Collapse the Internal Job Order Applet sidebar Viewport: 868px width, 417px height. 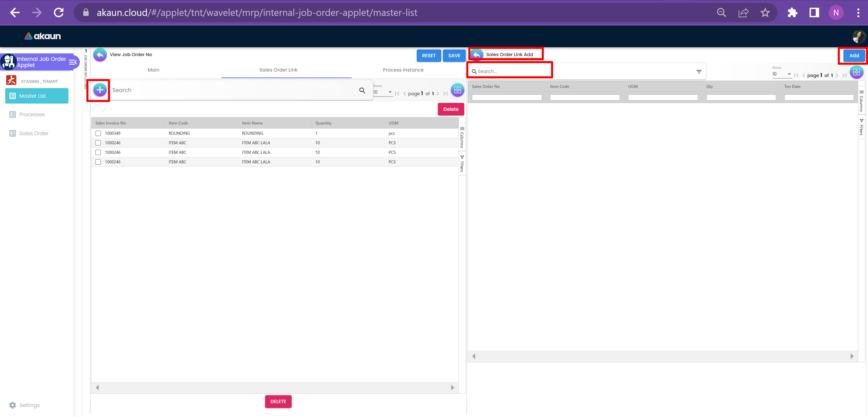(x=73, y=62)
